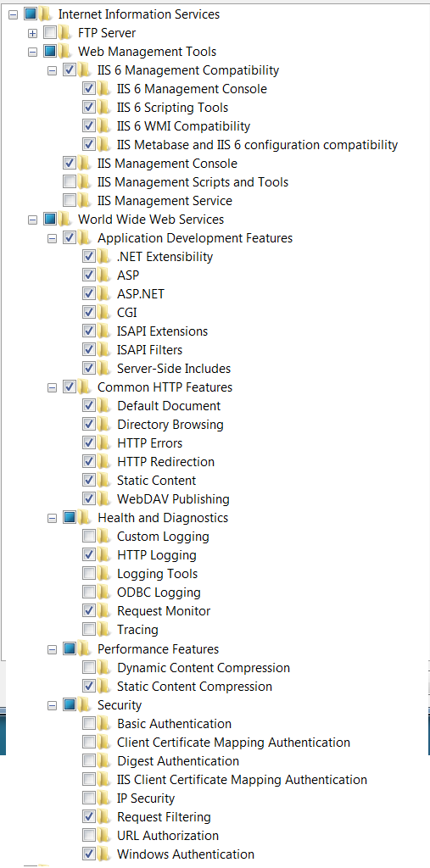Collapse the IIS 6 Management Compatibility node
This screenshot has height=868, width=430.
(x=52, y=70)
